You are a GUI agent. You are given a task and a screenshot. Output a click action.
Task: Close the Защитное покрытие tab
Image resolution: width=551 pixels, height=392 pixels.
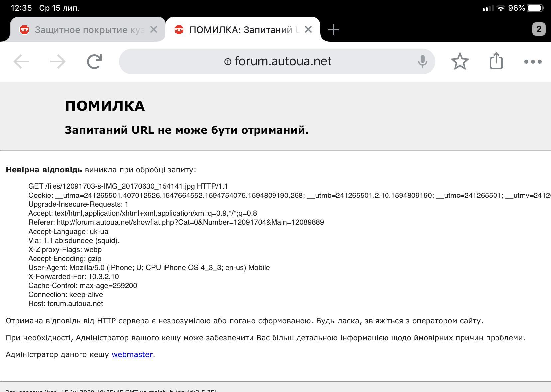[153, 30]
